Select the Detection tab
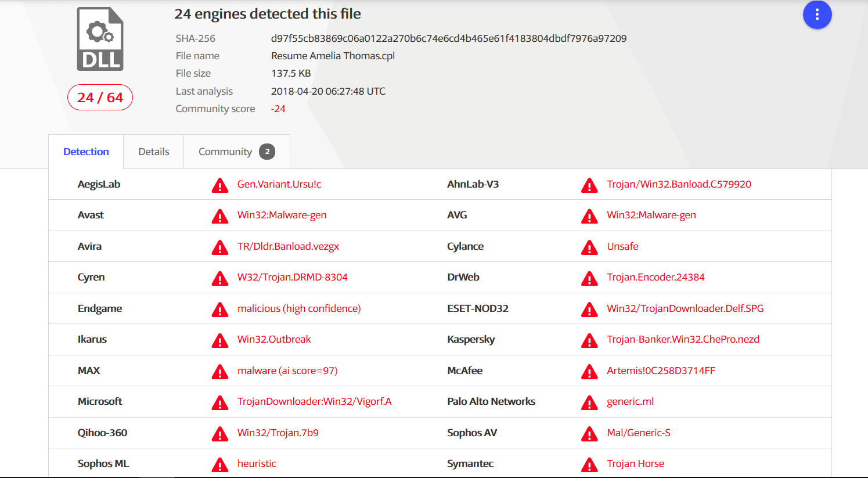This screenshot has width=868, height=478. pos(86,152)
